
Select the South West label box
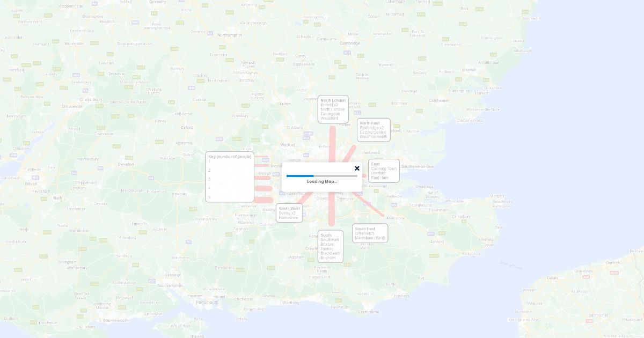pyautogui.click(x=289, y=213)
